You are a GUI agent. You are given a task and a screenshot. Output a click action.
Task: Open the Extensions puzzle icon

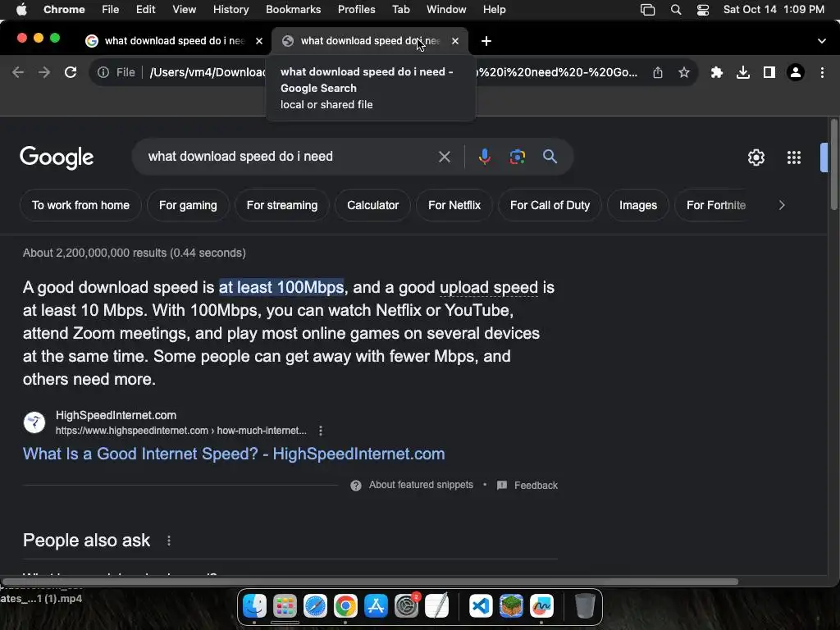(717, 72)
